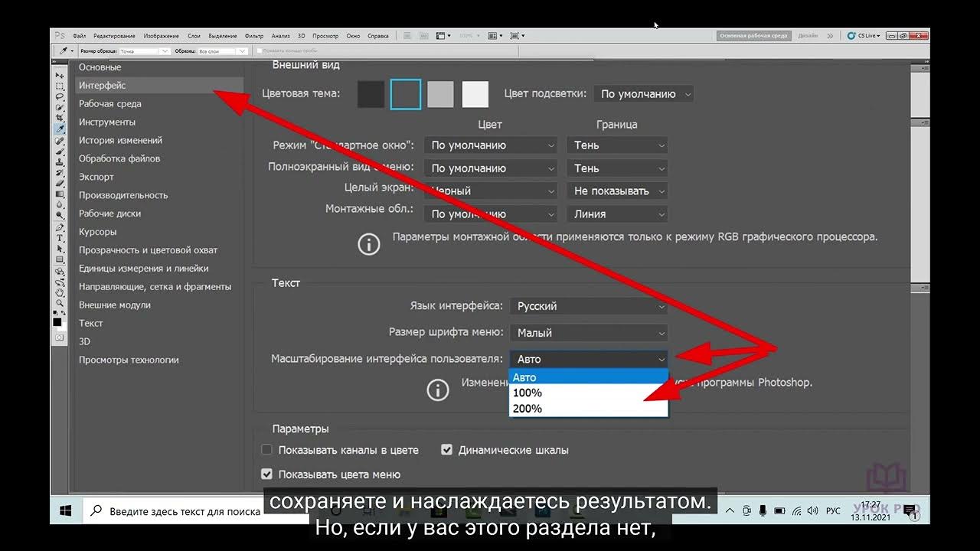Open the Режим Стандартное окно color dropdown

point(490,145)
